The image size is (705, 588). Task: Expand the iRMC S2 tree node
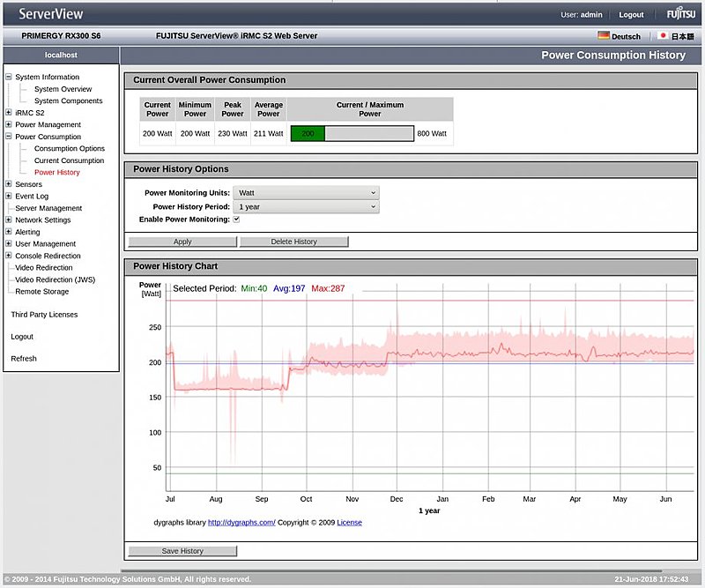point(9,113)
